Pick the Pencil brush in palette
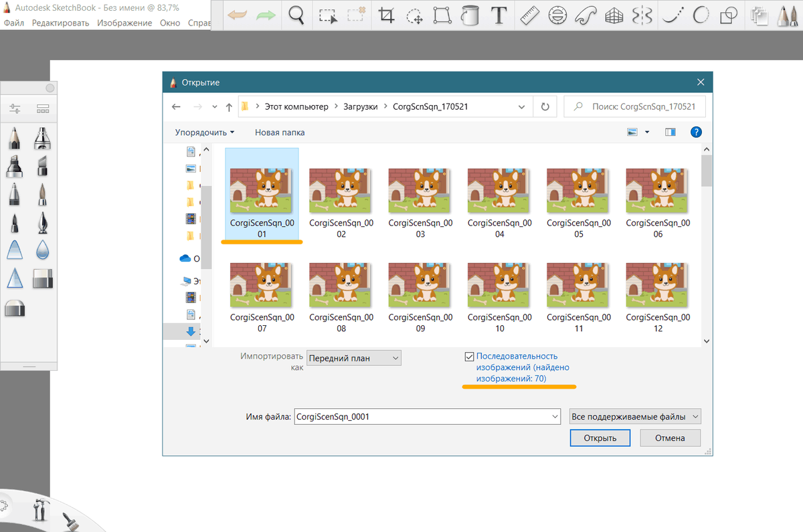Viewport: 803px width, 532px height. click(x=15, y=138)
